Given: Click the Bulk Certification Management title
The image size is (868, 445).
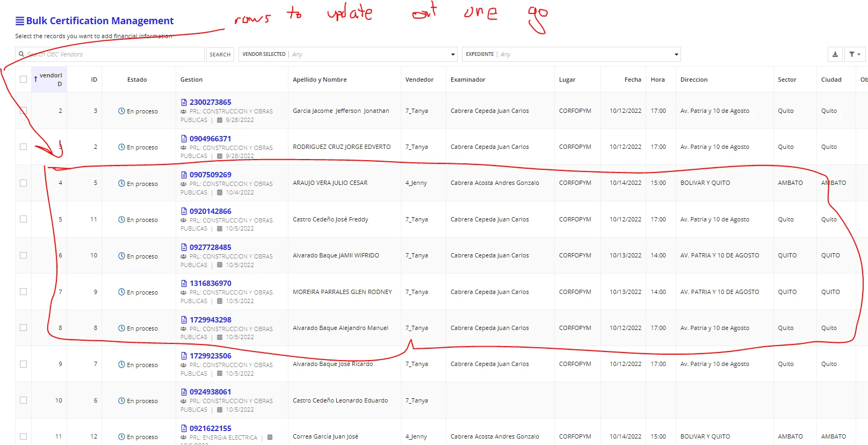Looking at the screenshot, I should [100, 21].
